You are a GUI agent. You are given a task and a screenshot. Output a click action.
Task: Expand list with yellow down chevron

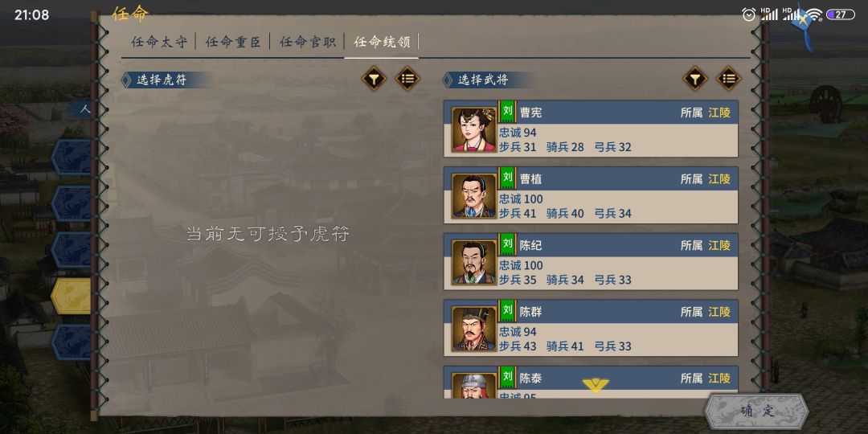point(596,385)
